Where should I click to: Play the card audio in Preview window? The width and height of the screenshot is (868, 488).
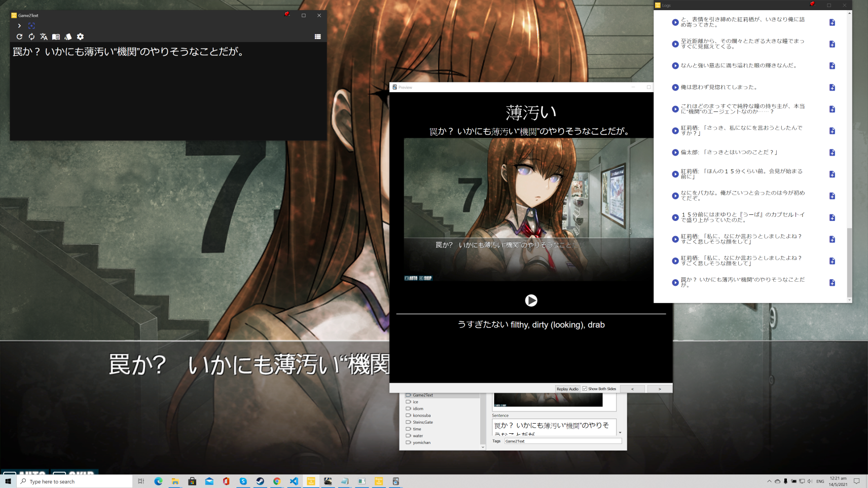pos(531,301)
